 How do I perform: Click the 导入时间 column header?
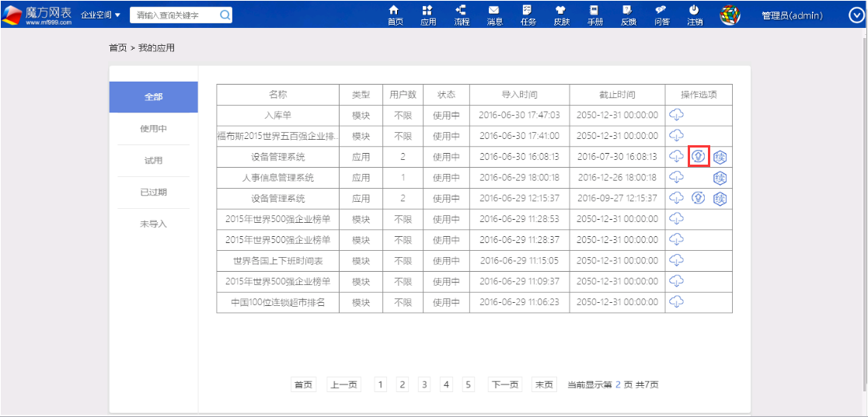pyautogui.click(x=519, y=95)
